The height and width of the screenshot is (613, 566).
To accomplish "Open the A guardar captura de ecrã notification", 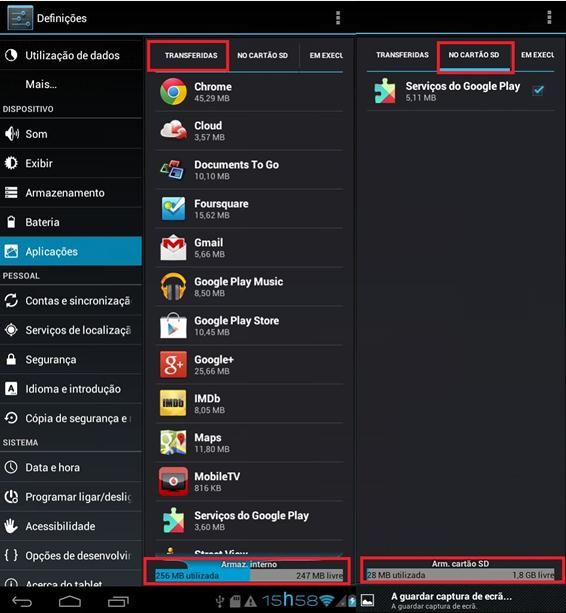I will pos(461,600).
